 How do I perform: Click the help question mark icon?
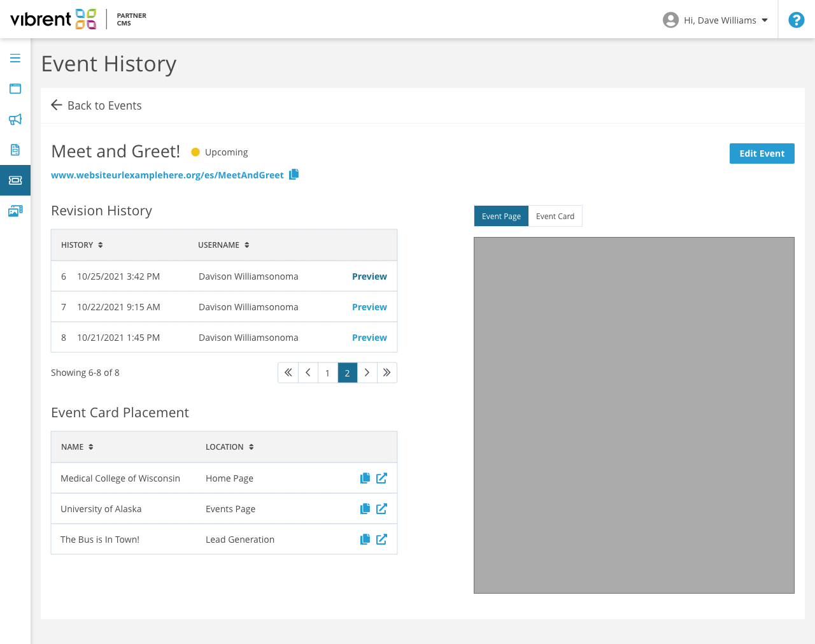tap(797, 20)
